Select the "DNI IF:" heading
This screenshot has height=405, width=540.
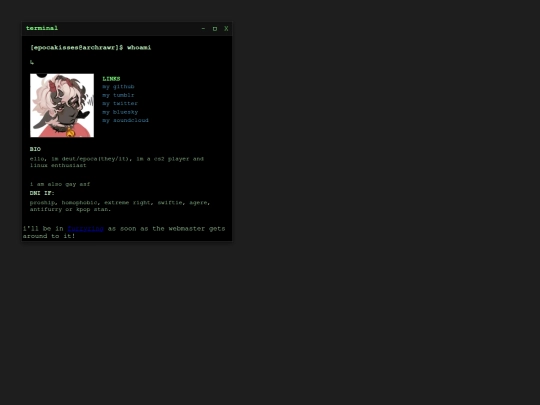42,193
